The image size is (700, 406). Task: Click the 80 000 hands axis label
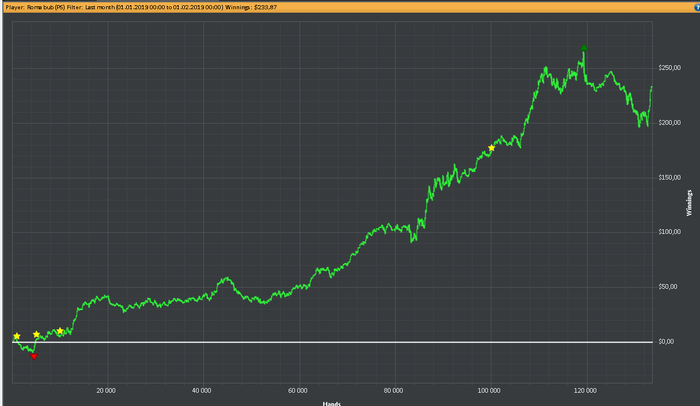coord(393,391)
